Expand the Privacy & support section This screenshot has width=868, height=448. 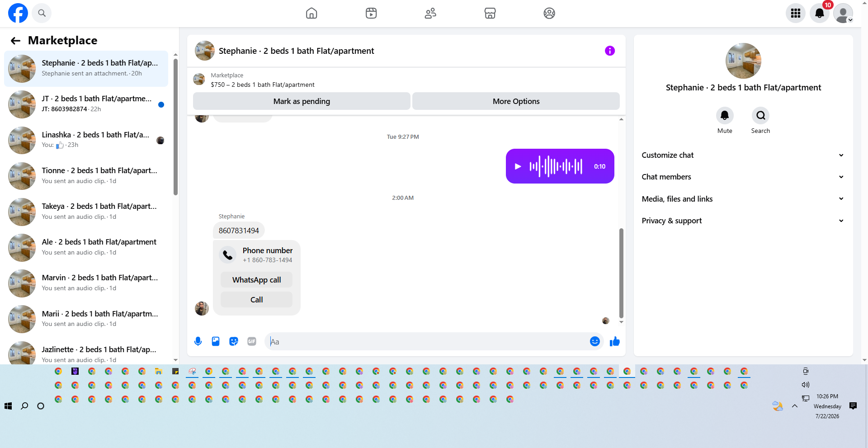[x=743, y=221]
